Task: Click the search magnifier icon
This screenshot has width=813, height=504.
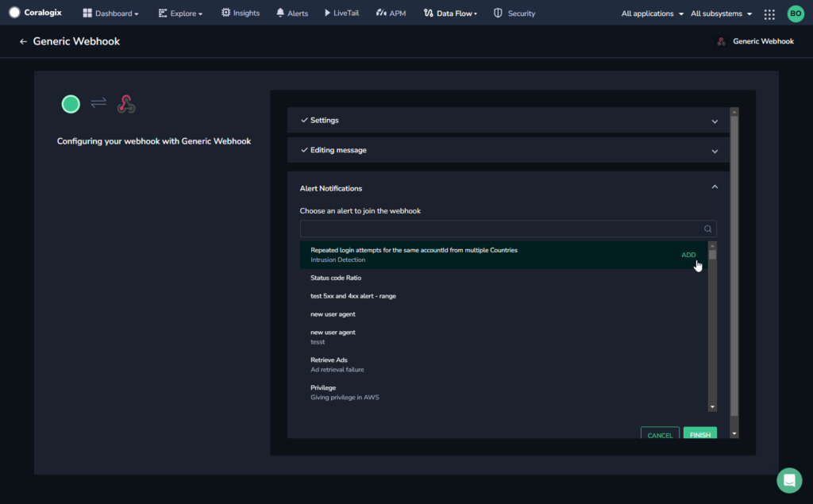Action: pos(707,229)
